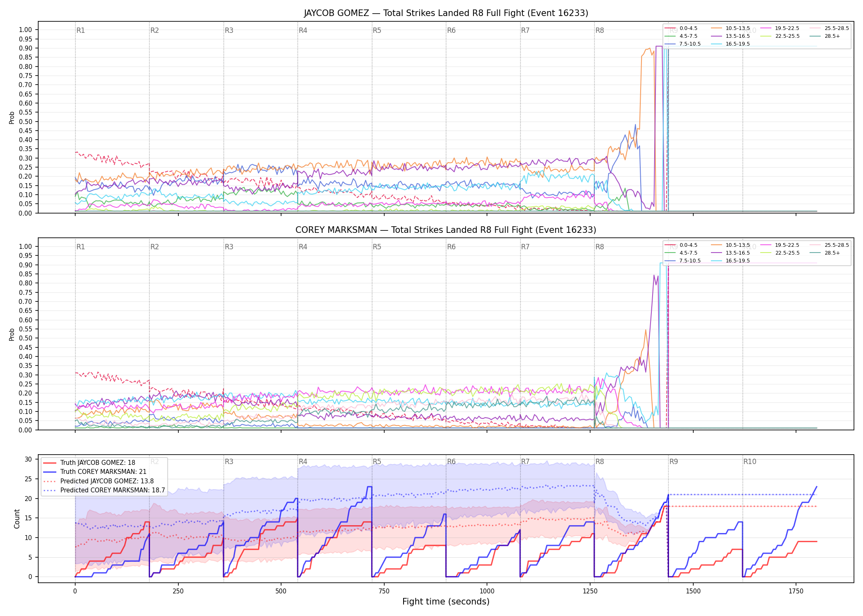The width and height of the screenshot is (863, 616).
Task: Click Predicted JAYCOB GOMEZ: 13.8 legend item
Action: tap(99, 481)
